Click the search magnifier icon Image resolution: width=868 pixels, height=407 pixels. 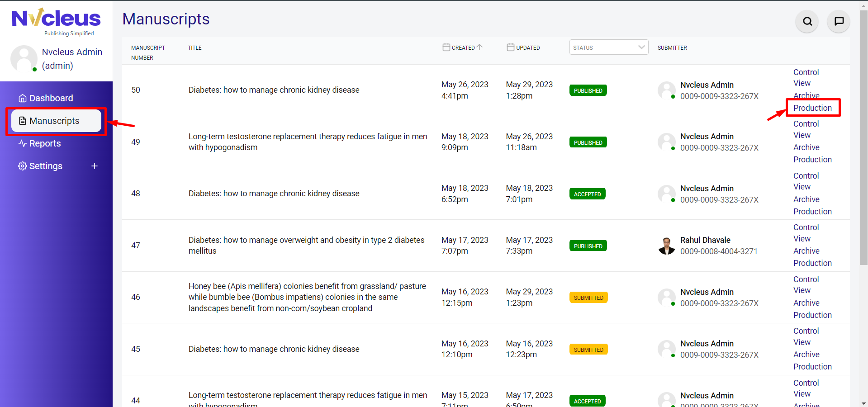coord(807,21)
